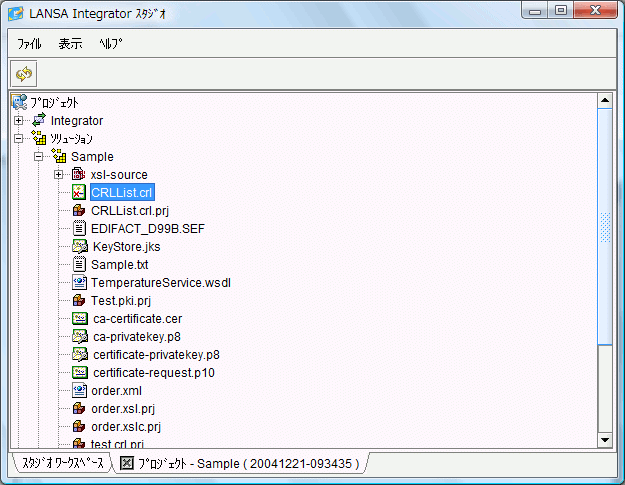This screenshot has height=485, width=625.
Task: Switch to the スタジオ ワークスペース tab
Action: point(63,463)
